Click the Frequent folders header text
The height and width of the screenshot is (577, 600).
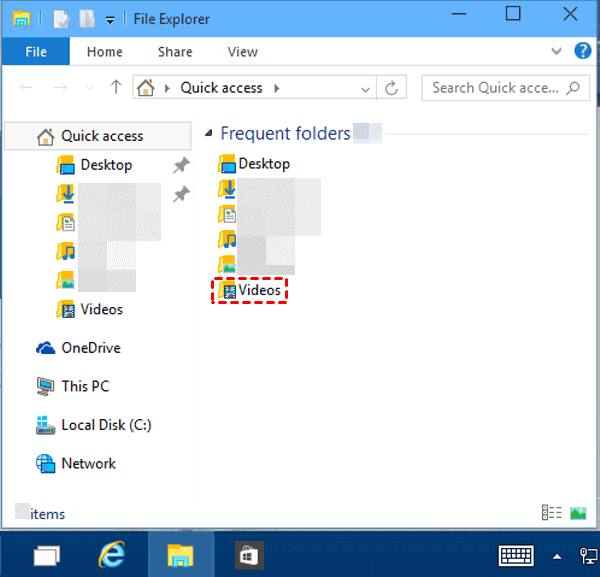pyautogui.click(x=285, y=134)
